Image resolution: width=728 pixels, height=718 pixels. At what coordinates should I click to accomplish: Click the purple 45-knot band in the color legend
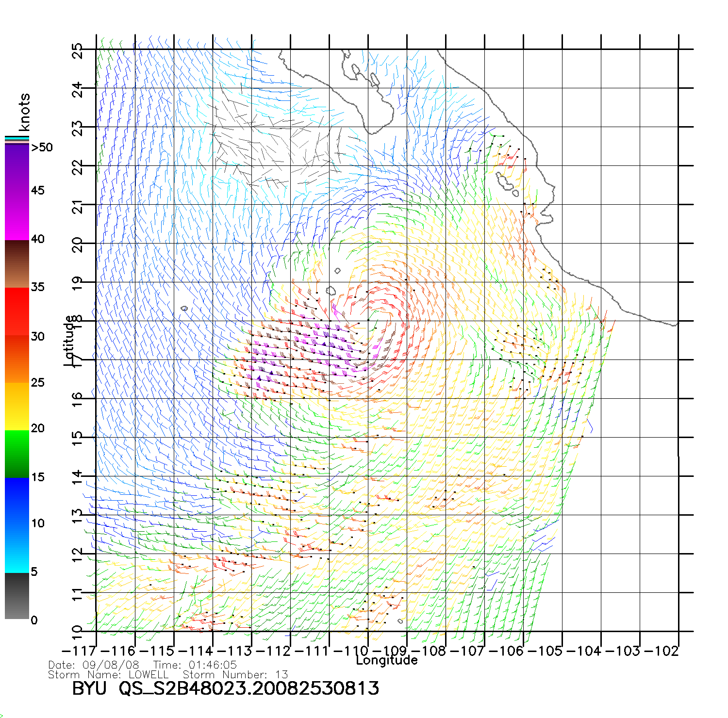pos(17,192)
